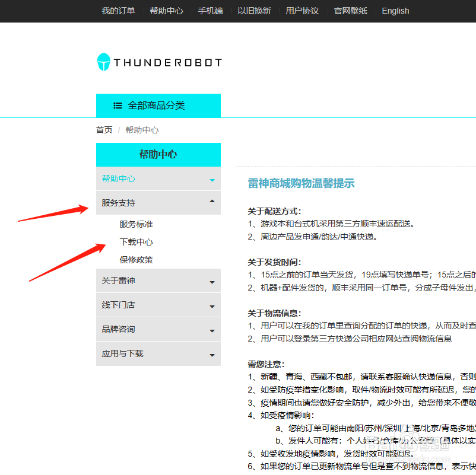
Task: Open 官网壁纸 in top navigation
Action: click(x=350, y=11)
